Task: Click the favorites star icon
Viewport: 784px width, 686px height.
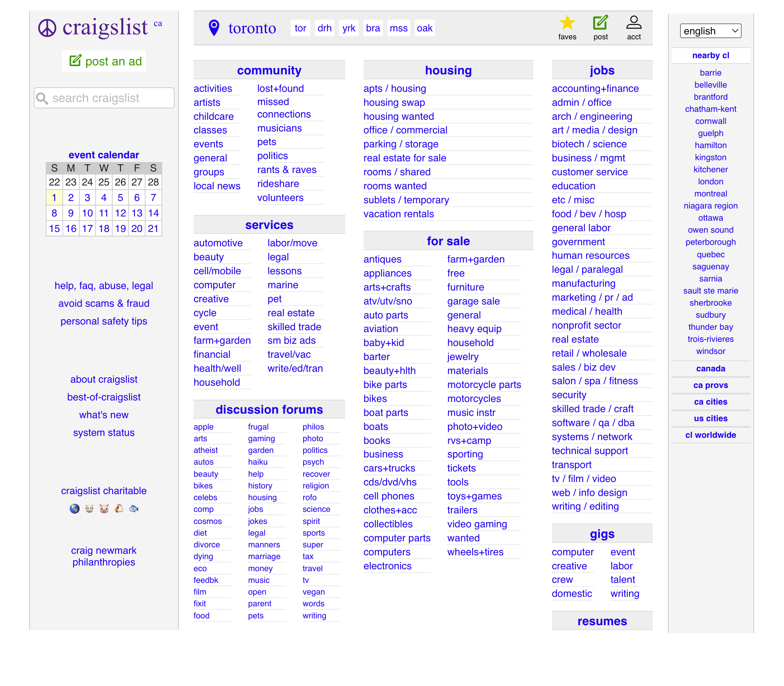Action: [567, 23]
